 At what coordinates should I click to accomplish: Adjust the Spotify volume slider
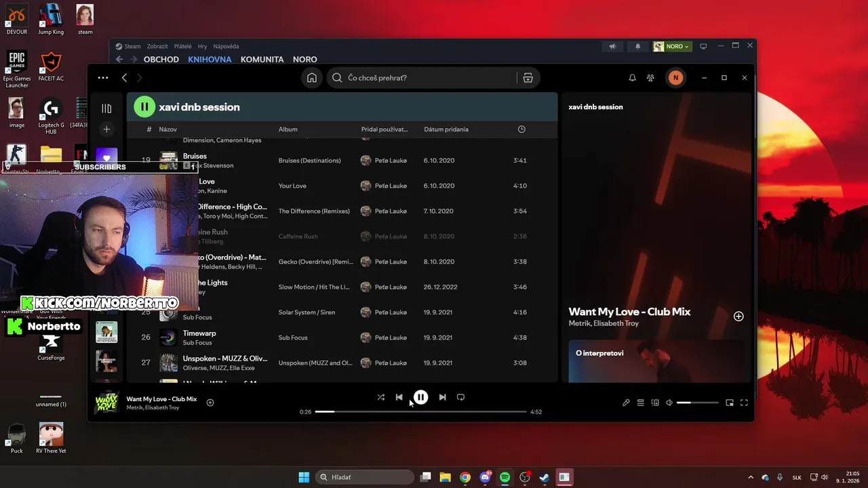coord(697,403)
